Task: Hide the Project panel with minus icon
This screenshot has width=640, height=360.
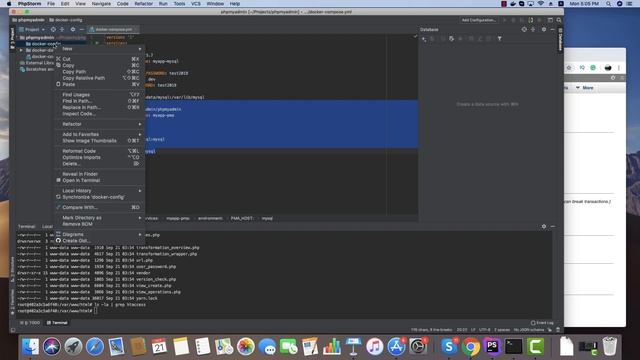Action: [x=82, y=29]
